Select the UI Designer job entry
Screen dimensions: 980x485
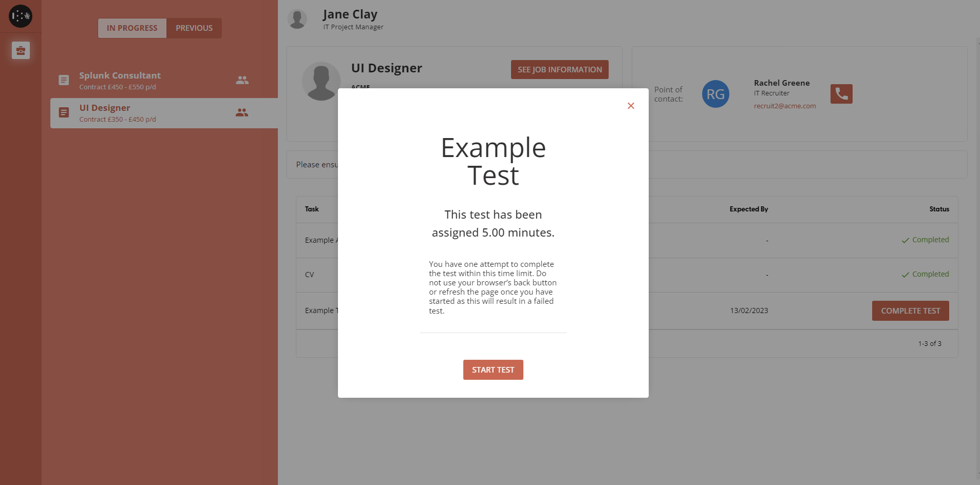144,113
